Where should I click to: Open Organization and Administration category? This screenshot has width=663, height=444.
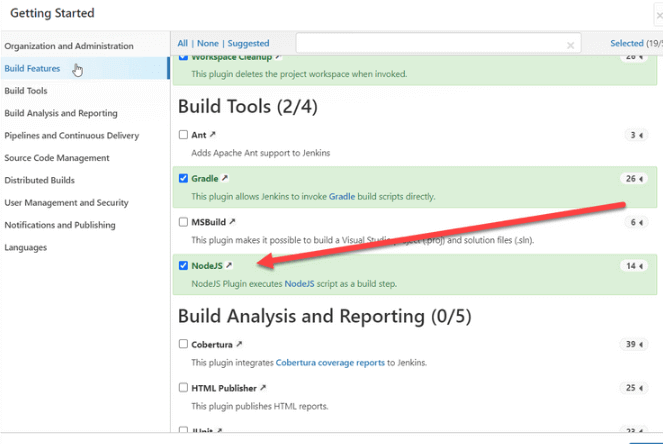(69, 46)
